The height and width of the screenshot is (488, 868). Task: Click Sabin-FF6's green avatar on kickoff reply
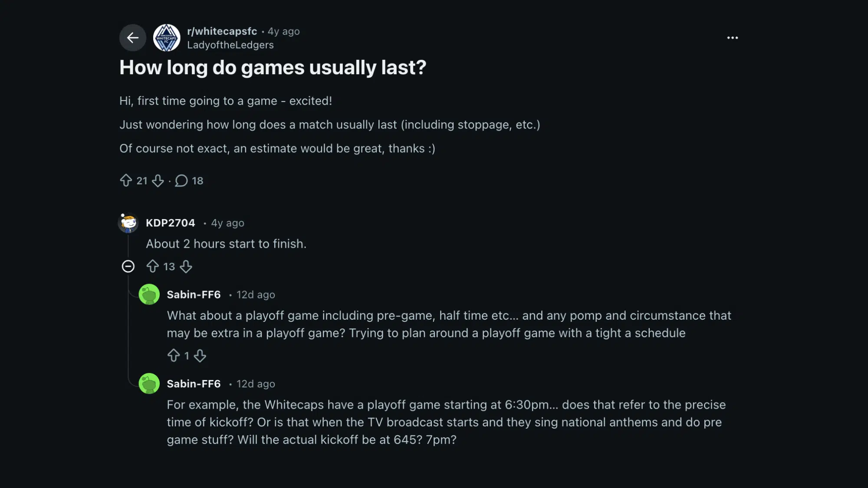(x=149, y=384)
